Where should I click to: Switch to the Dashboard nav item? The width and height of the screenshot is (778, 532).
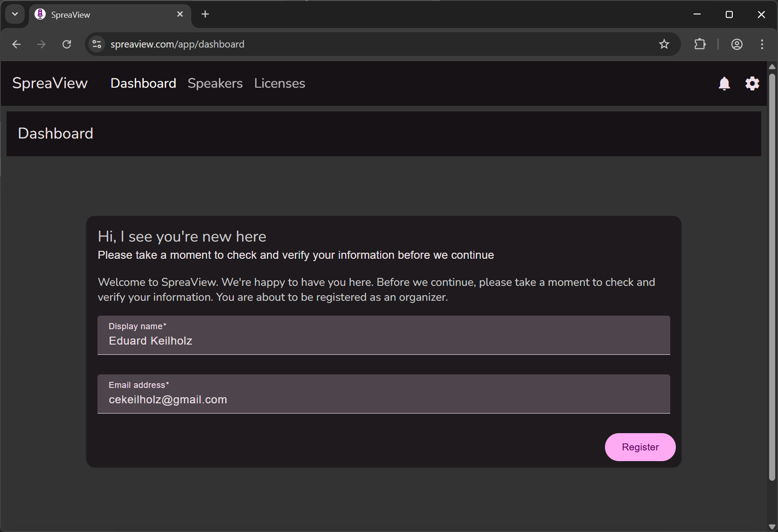(143, 83)
